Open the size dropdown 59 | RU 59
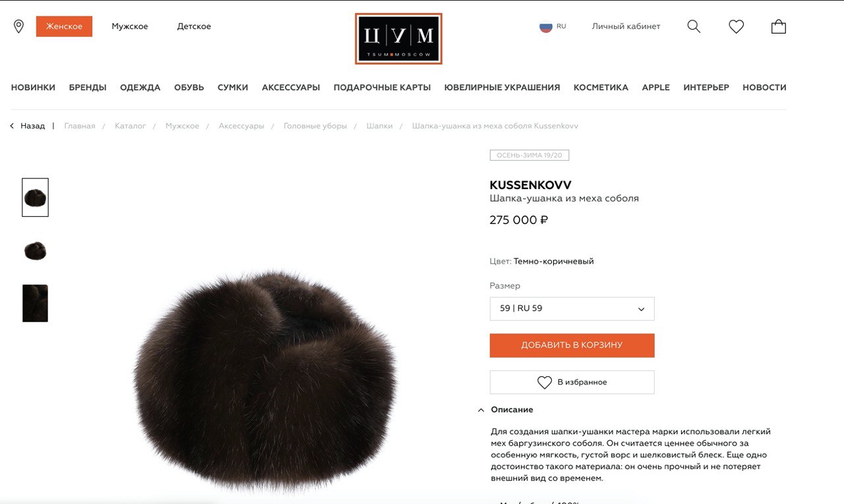 (x=572, y=308)
